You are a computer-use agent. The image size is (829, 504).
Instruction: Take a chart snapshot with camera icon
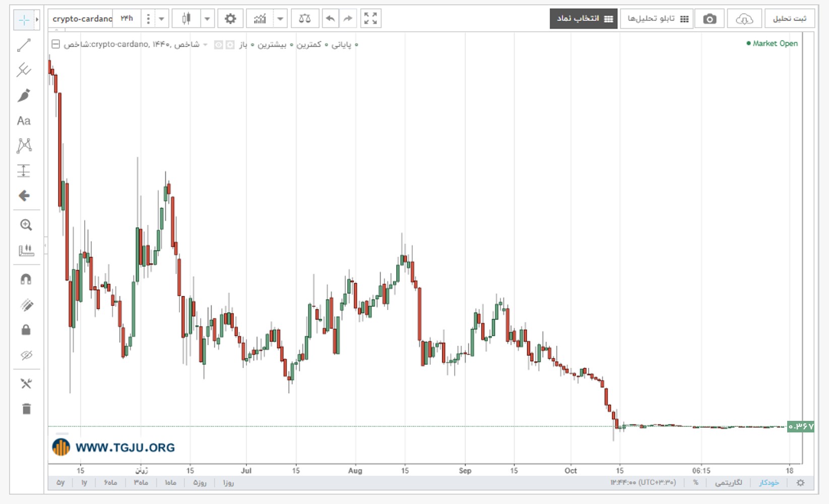coord(710,19)
